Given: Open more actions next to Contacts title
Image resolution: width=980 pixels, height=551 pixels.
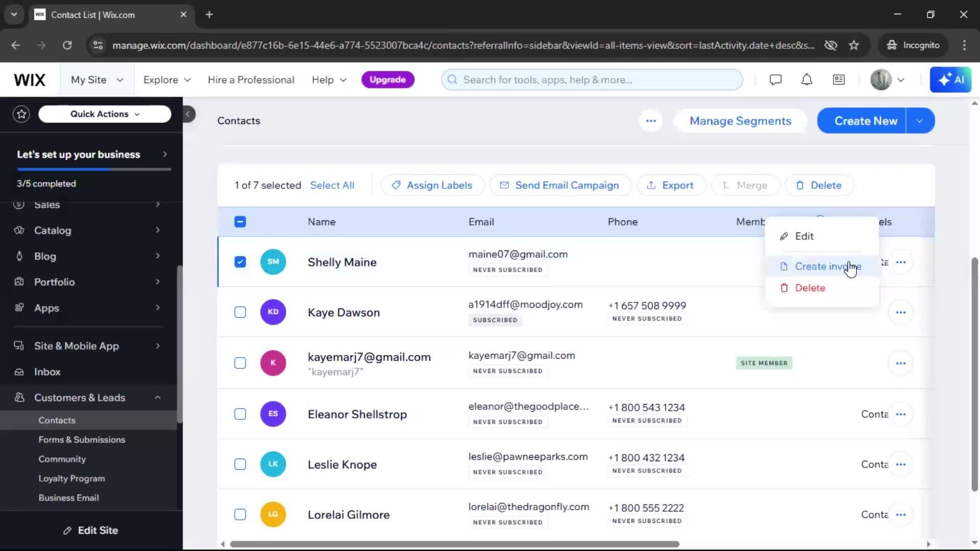Looking at the screenshot, I should coord(651,121).
